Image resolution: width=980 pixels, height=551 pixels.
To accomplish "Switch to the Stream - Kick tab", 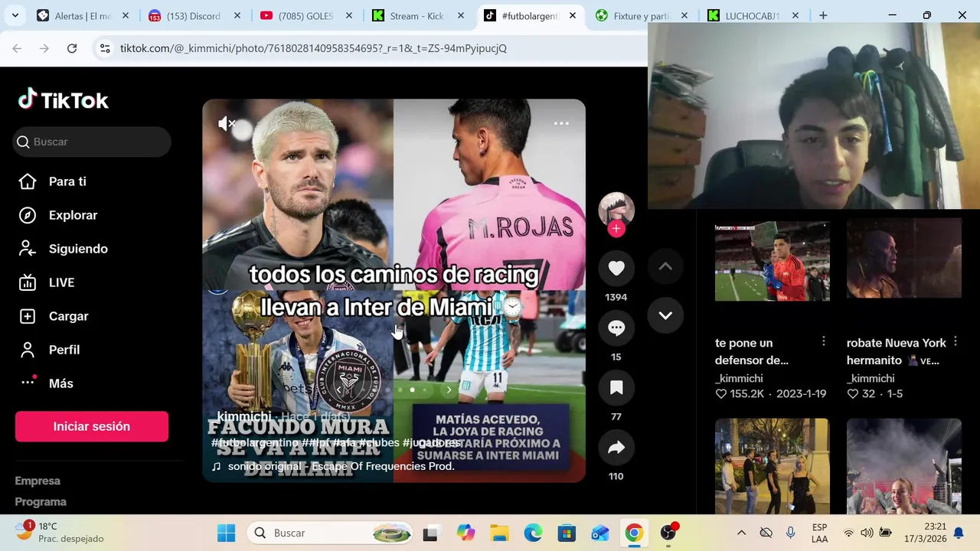I will [x=417, y=15].
